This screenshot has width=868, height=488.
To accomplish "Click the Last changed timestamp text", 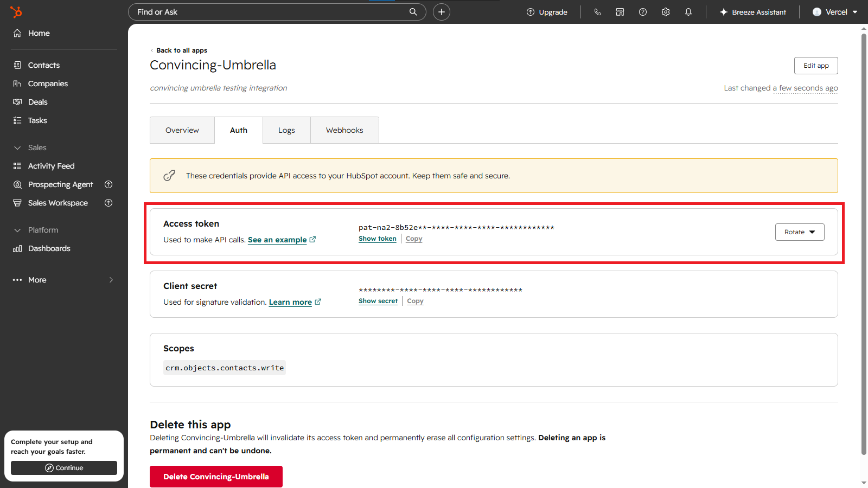I will point(781,88).
